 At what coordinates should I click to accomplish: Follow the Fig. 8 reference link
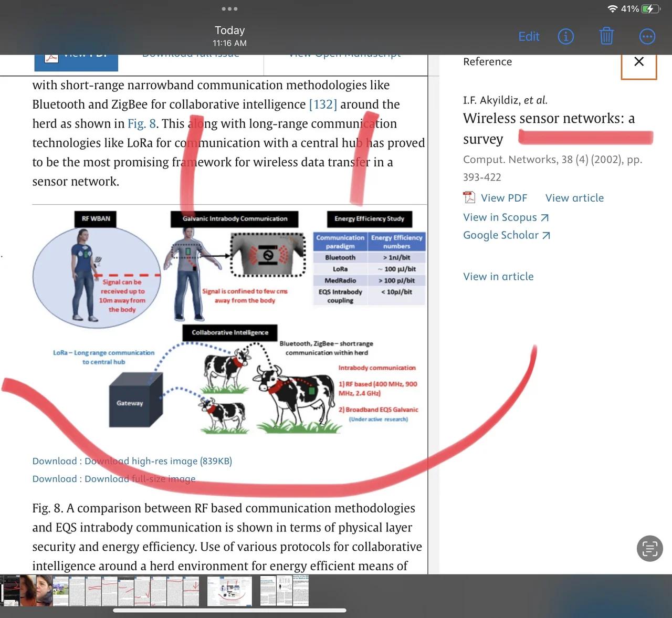(x=142, y=124)
